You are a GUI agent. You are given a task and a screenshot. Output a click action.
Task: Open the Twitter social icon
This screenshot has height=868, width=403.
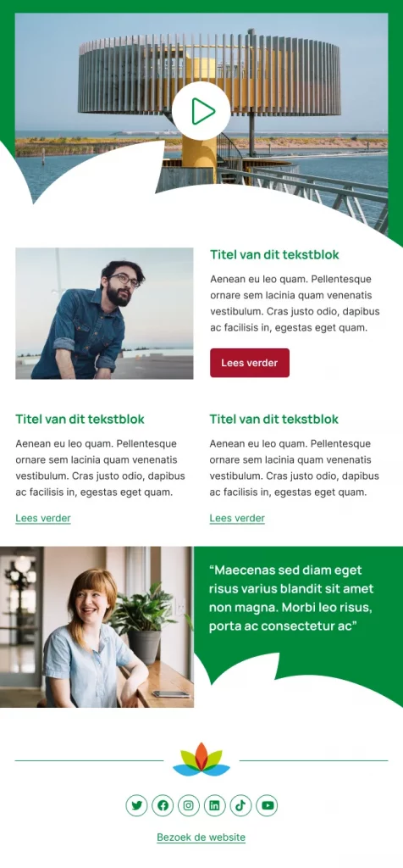coord(136,805)
